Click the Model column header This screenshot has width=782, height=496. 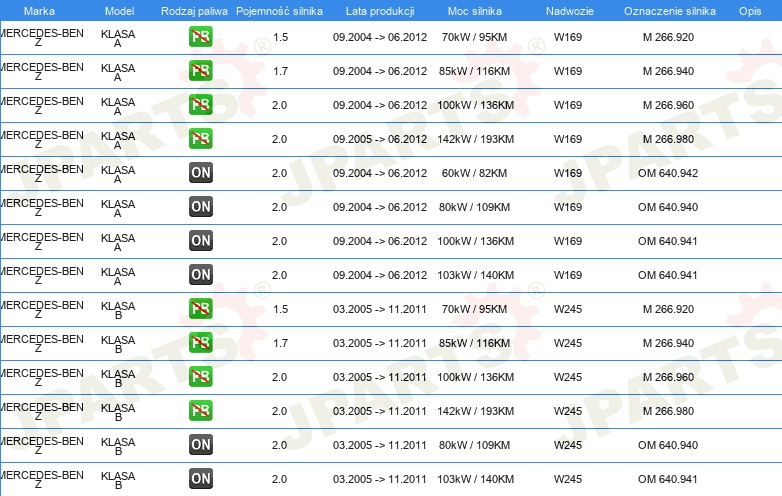pyautogui.click(x=120, y=11)
